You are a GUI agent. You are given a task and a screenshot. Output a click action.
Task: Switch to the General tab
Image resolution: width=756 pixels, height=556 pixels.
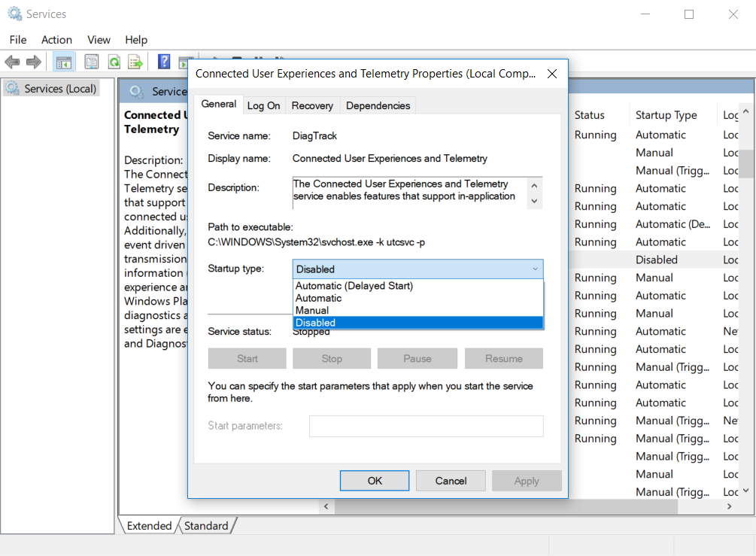(x=218, y=104)
